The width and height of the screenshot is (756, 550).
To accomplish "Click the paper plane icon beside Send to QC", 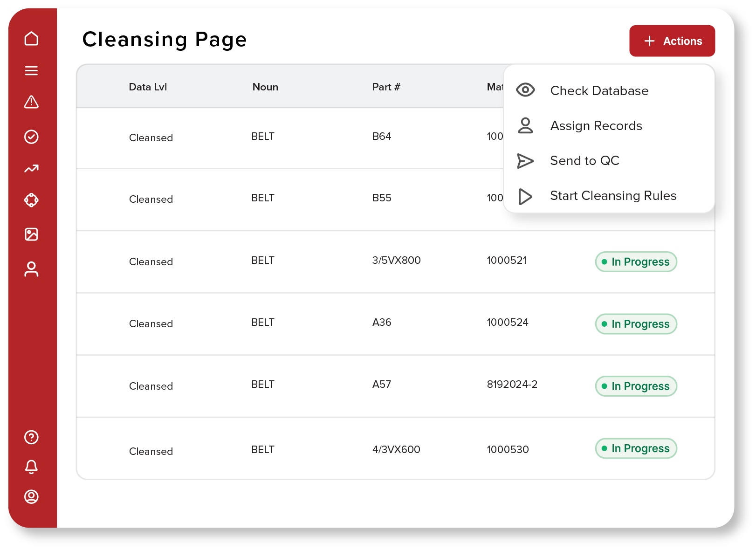I will click(x=525, y=161).
